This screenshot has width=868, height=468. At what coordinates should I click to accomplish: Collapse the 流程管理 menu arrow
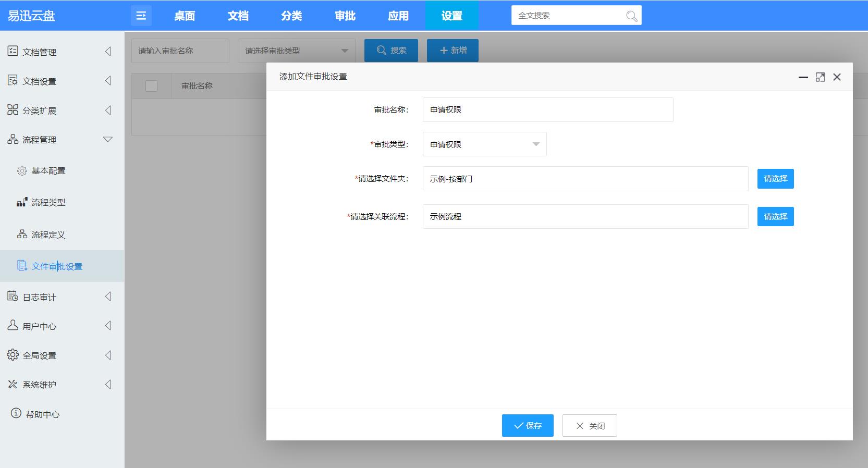108,139
